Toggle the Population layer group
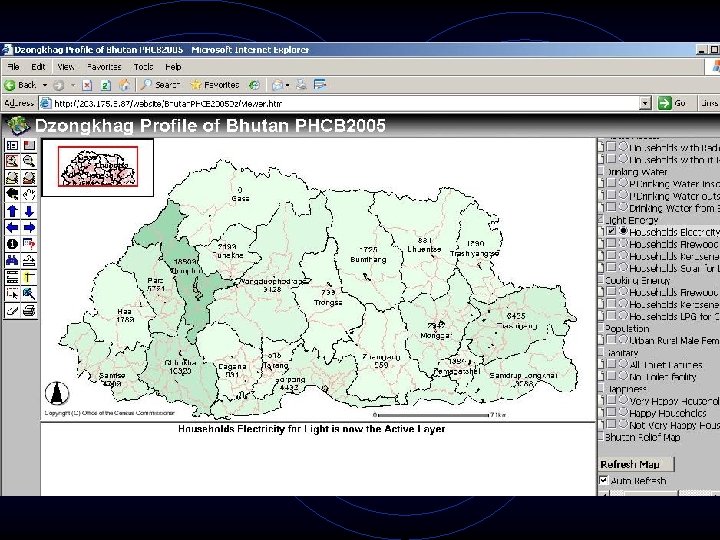 [601, 328]
